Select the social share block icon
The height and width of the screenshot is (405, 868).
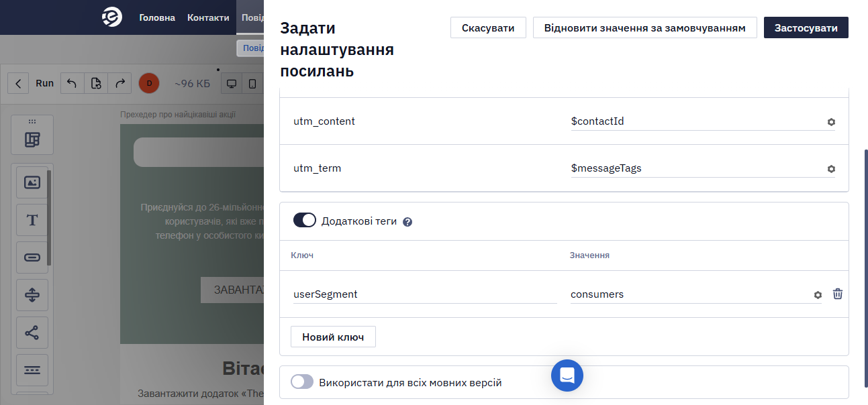tap(32, 333)
